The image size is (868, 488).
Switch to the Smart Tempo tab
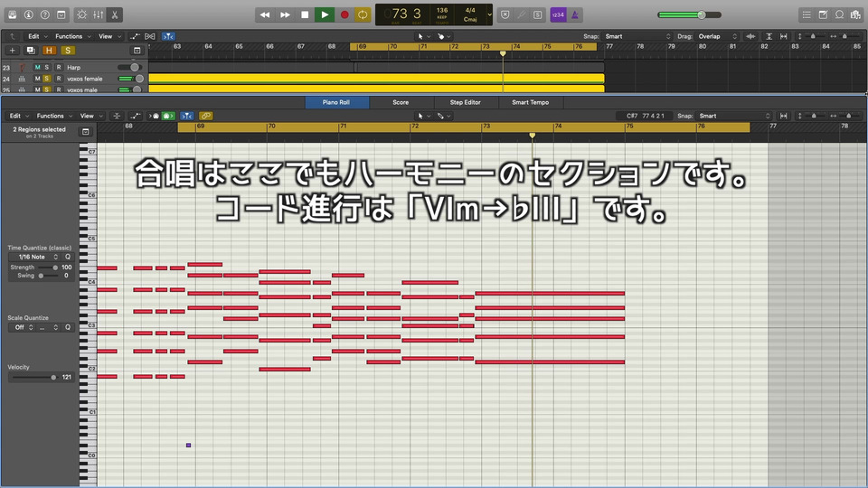(531, 102)
